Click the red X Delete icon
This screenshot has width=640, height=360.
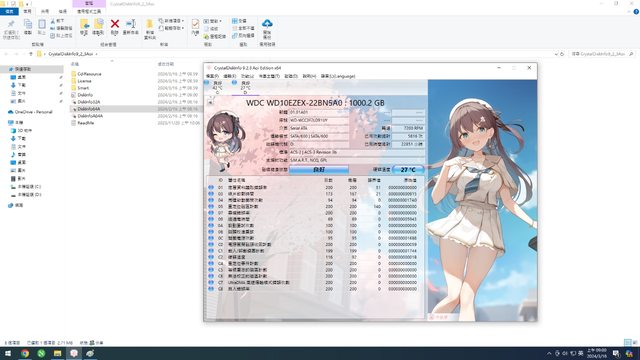point(115,24)
